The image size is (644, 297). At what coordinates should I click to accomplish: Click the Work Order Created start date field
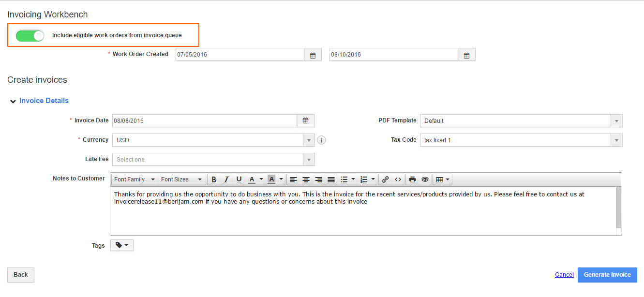[240, 55]
